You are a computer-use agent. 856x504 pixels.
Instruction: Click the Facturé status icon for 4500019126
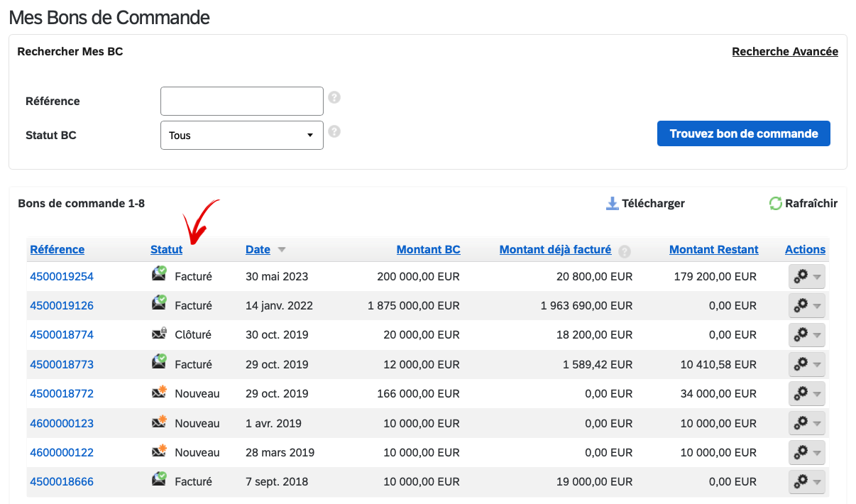pyautogui.click(x=160, y=303)
